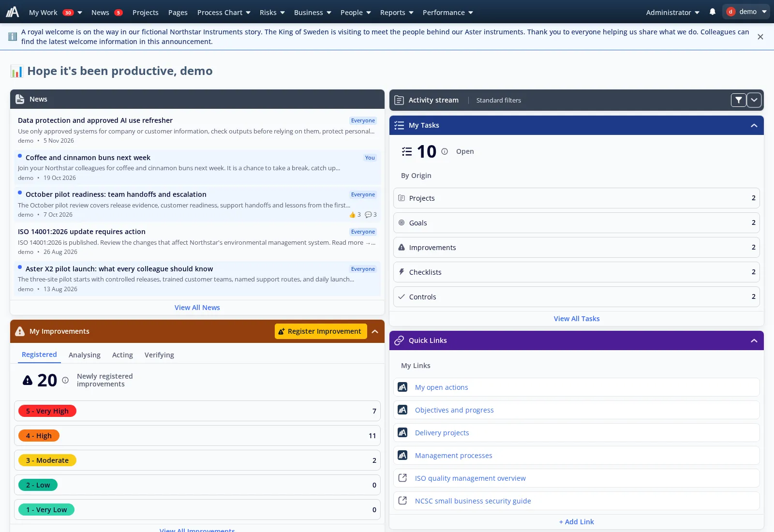The height and width of the screenshot is (532, 774).
Task: Open the Improvements tasks row
Action: 577,247
